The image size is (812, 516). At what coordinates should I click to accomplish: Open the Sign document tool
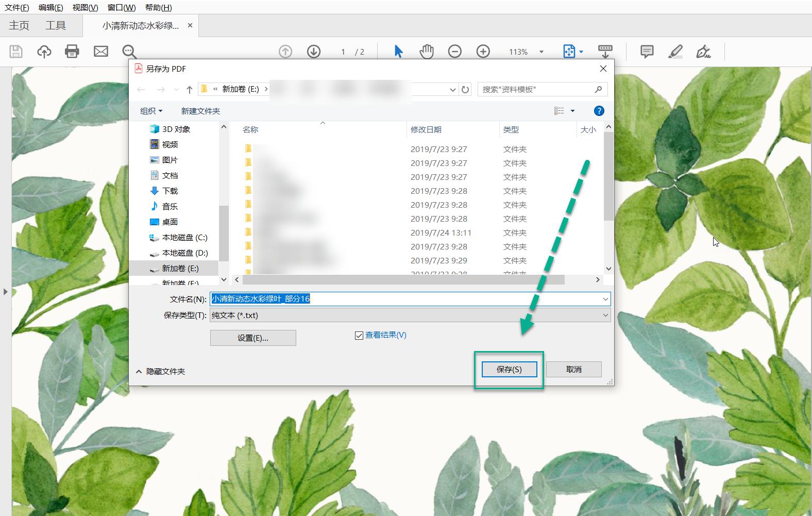(x=703, y=52)
